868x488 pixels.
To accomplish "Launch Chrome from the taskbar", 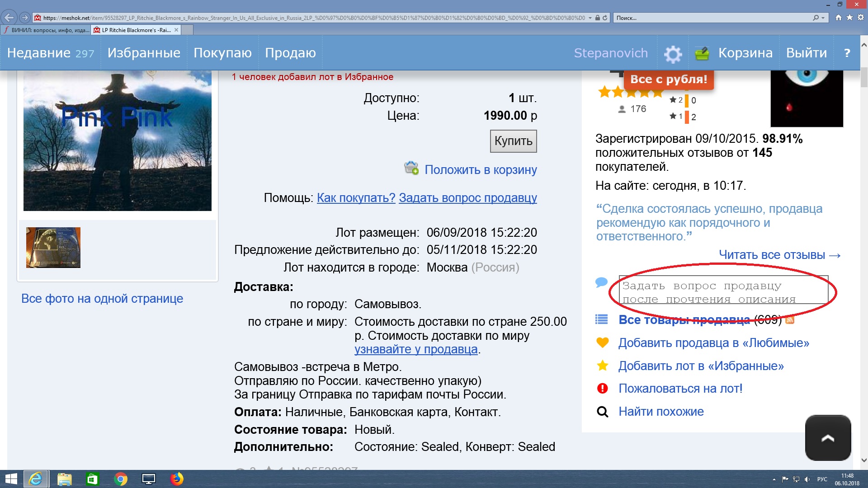I will [x=121, y=479].
